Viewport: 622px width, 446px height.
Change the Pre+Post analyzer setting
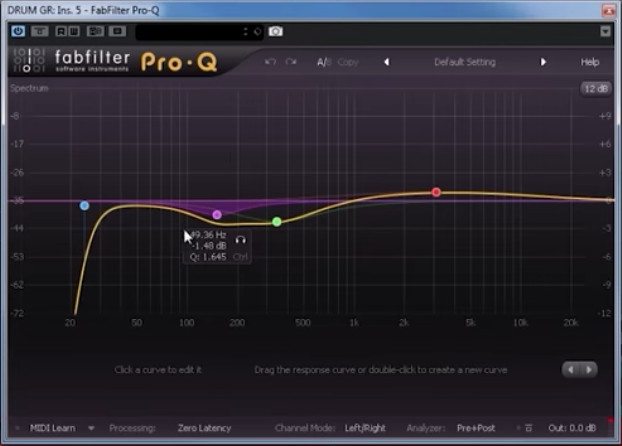[476, 428]
